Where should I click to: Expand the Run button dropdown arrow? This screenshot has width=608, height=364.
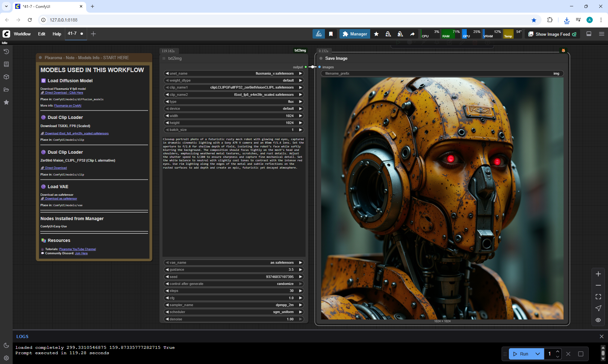(x=538, y=354)
